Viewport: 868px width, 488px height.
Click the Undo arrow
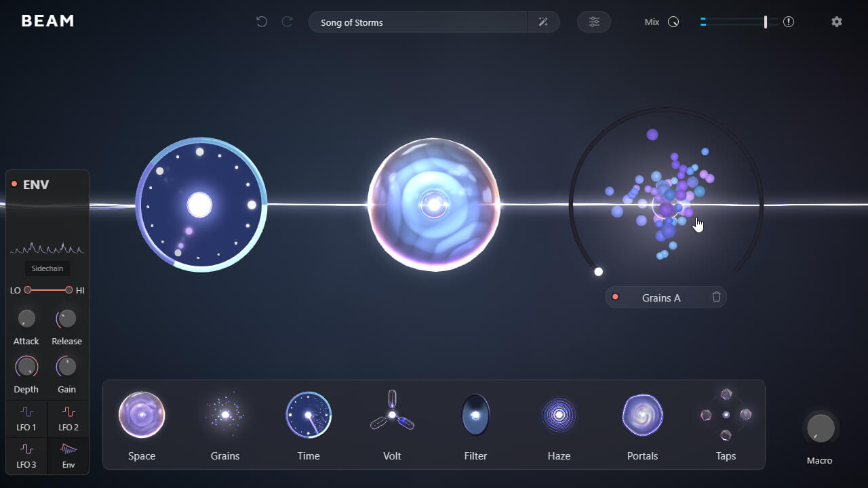(262, 21)
